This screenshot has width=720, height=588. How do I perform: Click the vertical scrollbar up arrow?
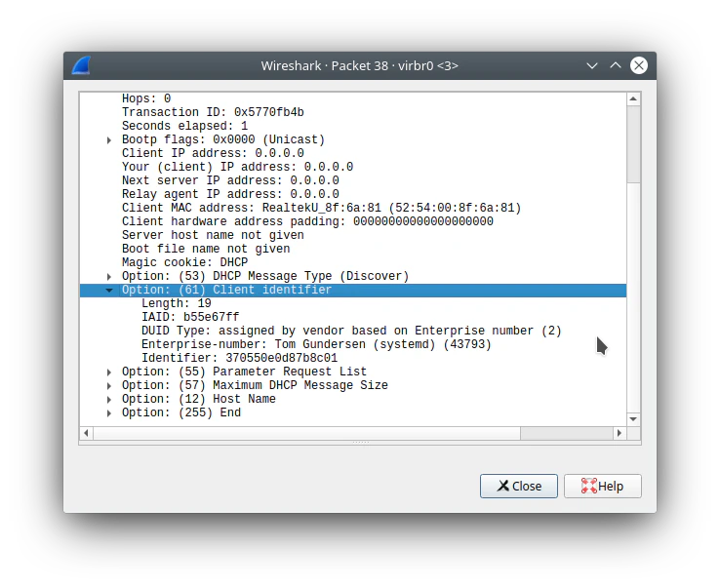(633, 98)
